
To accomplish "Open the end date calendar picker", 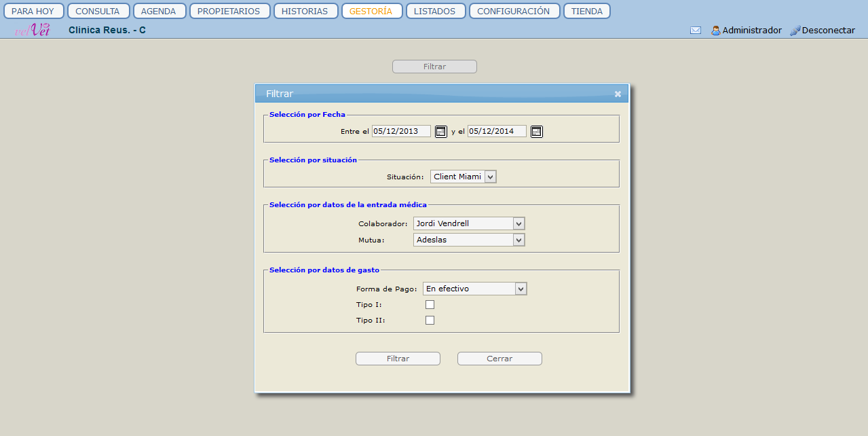I will click(536, 132).
